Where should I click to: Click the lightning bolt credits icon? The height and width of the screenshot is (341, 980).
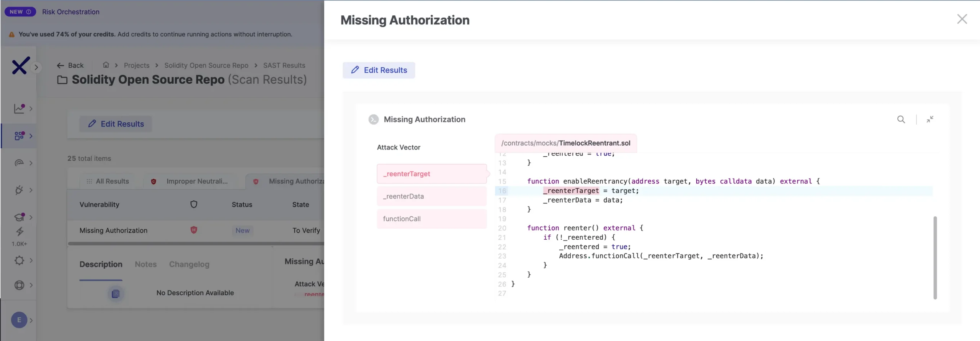pos(20,232)
